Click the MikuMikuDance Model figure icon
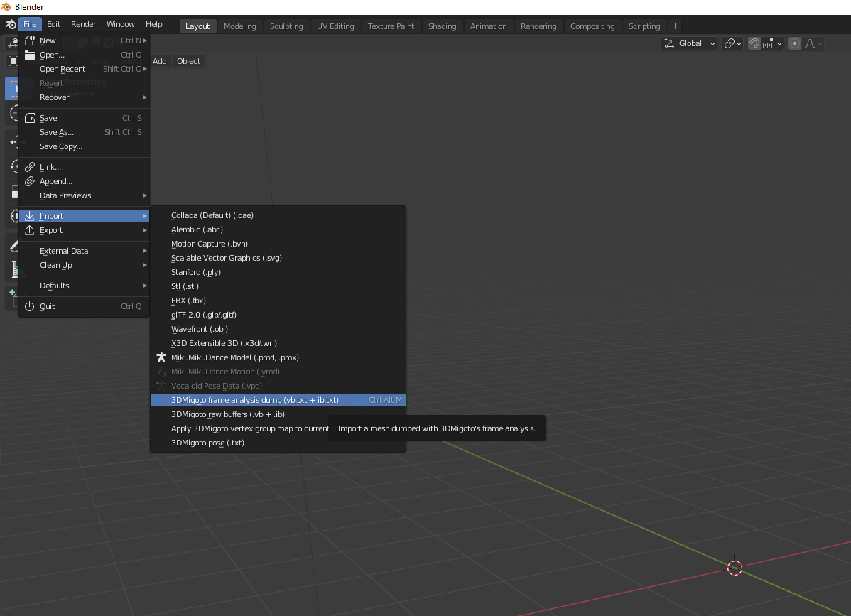The height and width of the screenshot is (616, 851). 161,357
